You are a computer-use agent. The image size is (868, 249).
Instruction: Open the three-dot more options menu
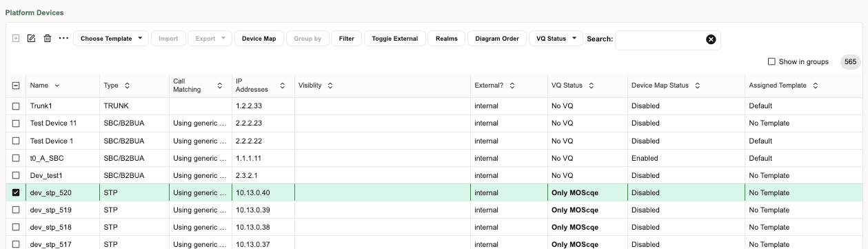tap(63, 39)
